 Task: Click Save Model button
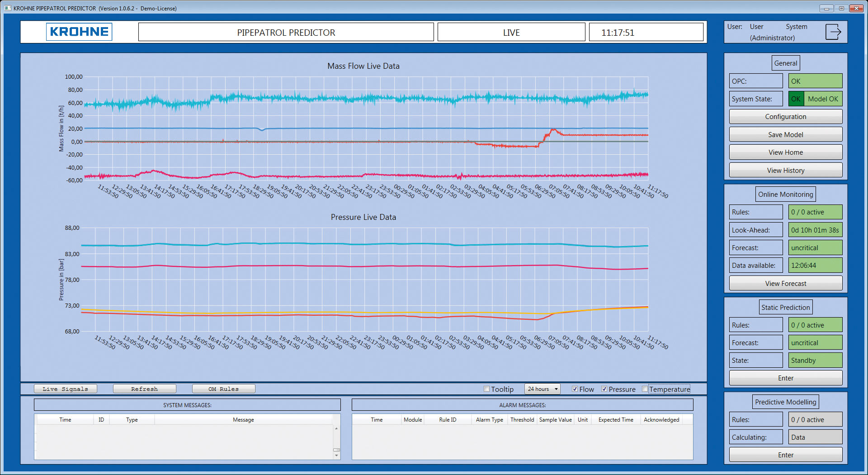786,135
